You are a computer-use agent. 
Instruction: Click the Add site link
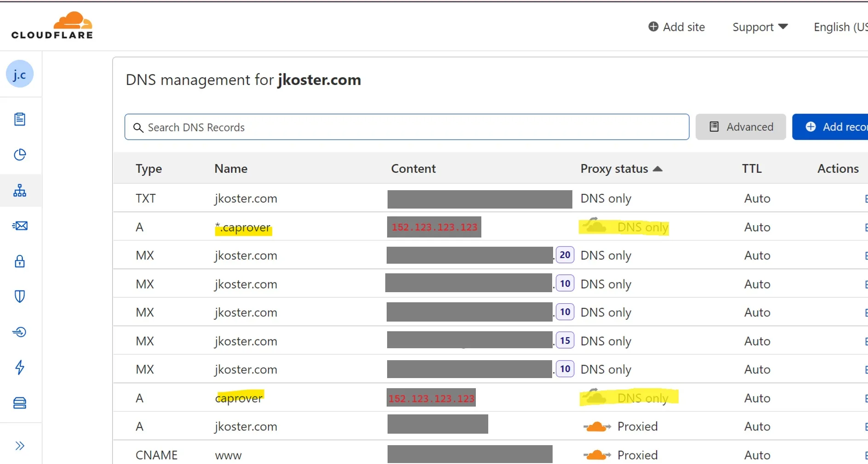point(676,27)
